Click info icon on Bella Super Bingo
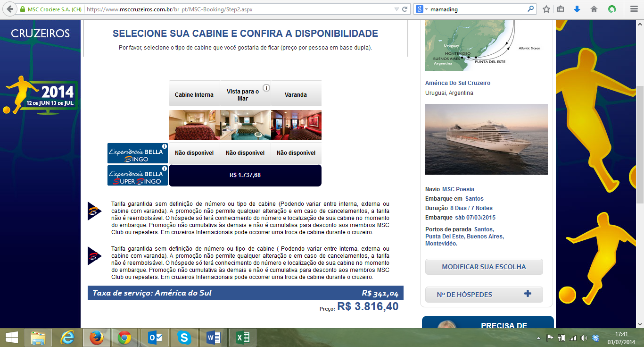Image resolution: width=644 pixels, height=347 pixels. 165,169
